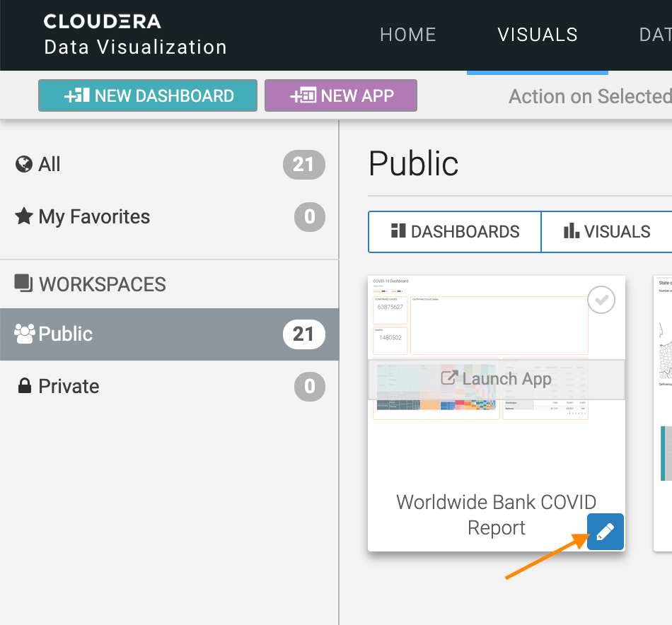Click the Public workspace people icon
This screenshot has height=625, width=672.
(x=25, y=334)
